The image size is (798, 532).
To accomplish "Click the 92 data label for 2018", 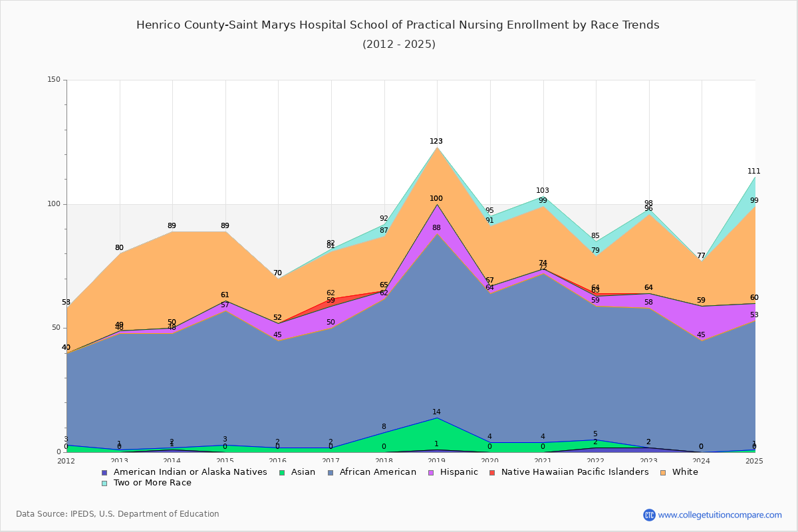I will (384, 218).
